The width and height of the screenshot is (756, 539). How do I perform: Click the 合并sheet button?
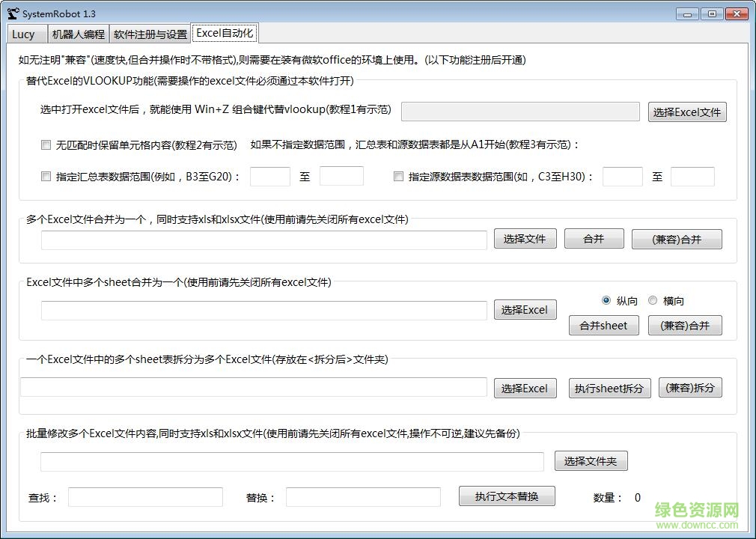(603, 325)
